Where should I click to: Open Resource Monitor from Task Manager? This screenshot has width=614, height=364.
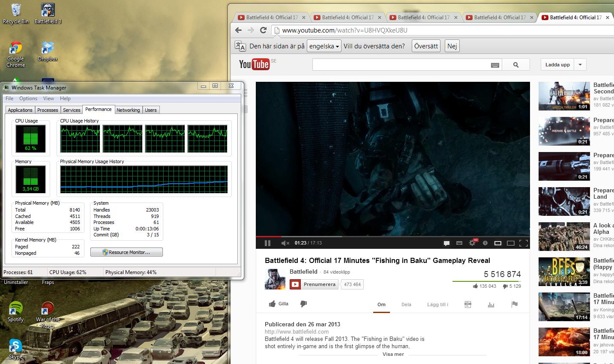[x=126, y=252]
